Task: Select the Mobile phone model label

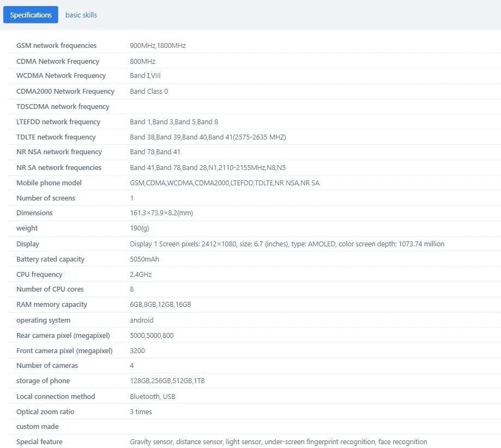Action: (x=49, y=183)
